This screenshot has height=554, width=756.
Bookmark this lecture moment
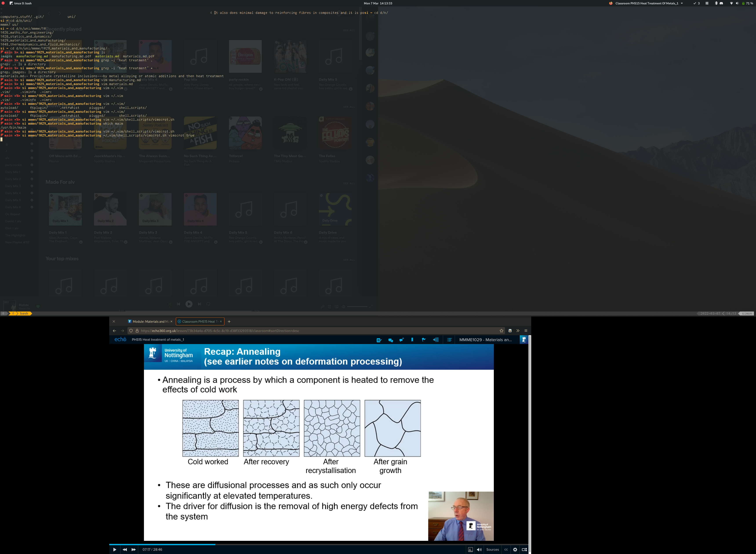click(412, 340)
